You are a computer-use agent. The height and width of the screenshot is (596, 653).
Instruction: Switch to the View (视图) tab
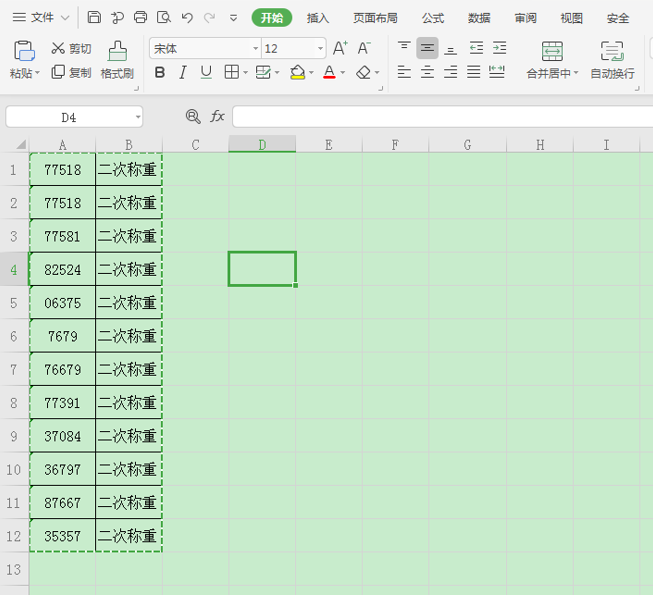[571, 18]
